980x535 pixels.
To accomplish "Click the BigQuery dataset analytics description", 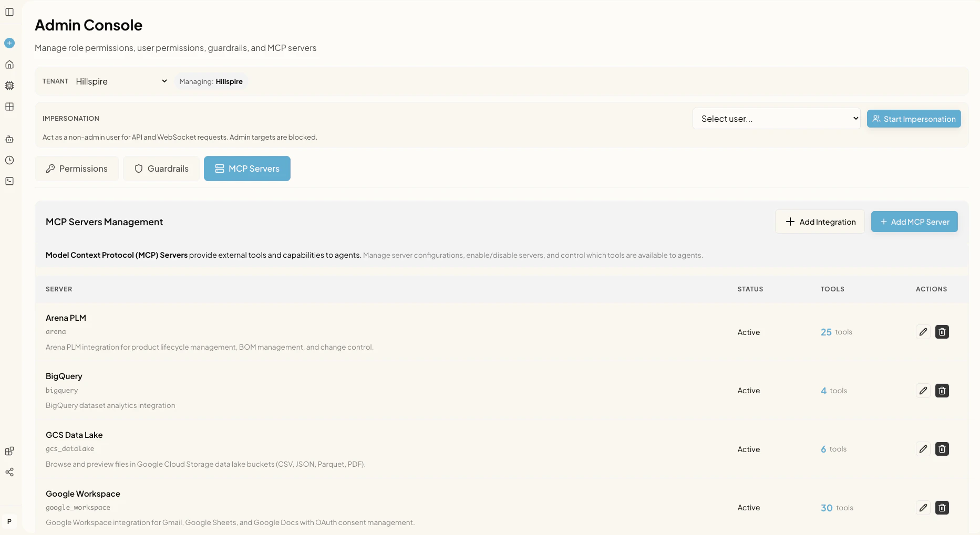I will point(110,406).
